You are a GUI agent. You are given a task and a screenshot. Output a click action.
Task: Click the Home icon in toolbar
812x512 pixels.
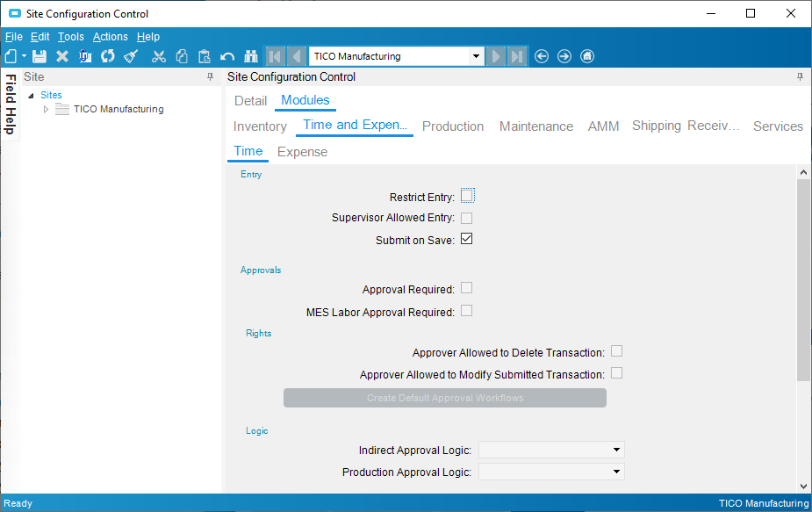(587, 56)
